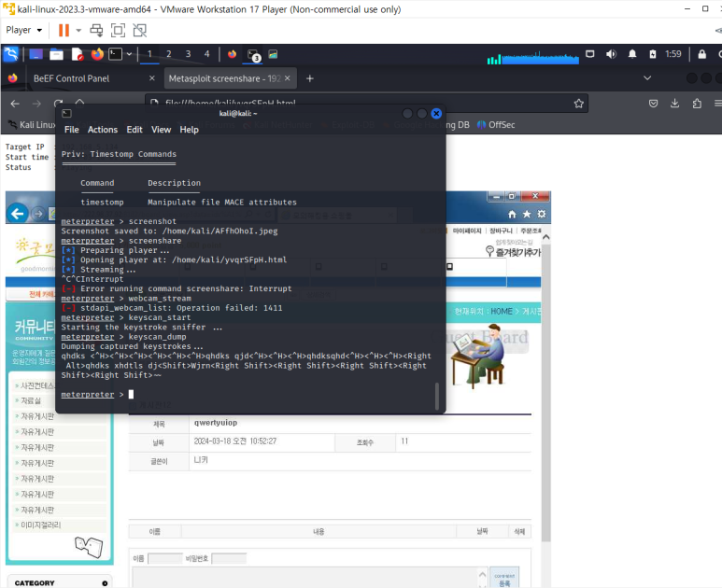Click the terminal window scrollbar
This screenshot has height=588, width=722.
pos(437,396)
